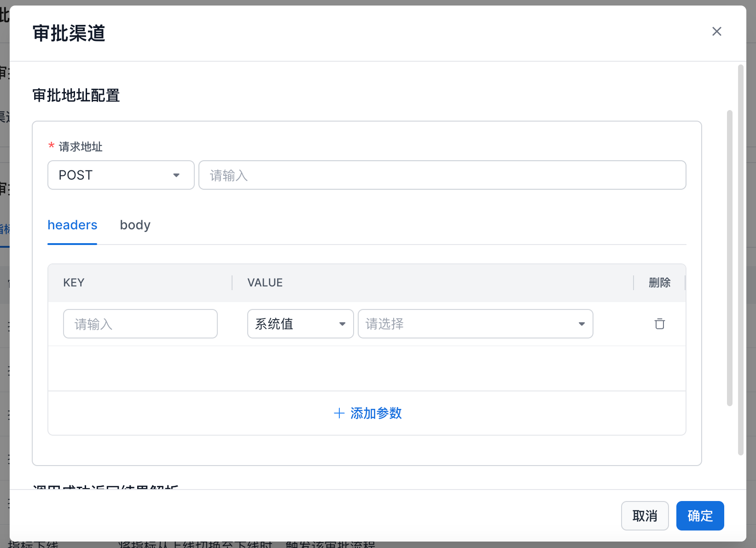Screen dimensions: 756x548
Task: Click the 审批渠道 dialog title
Action: [69, 33]
